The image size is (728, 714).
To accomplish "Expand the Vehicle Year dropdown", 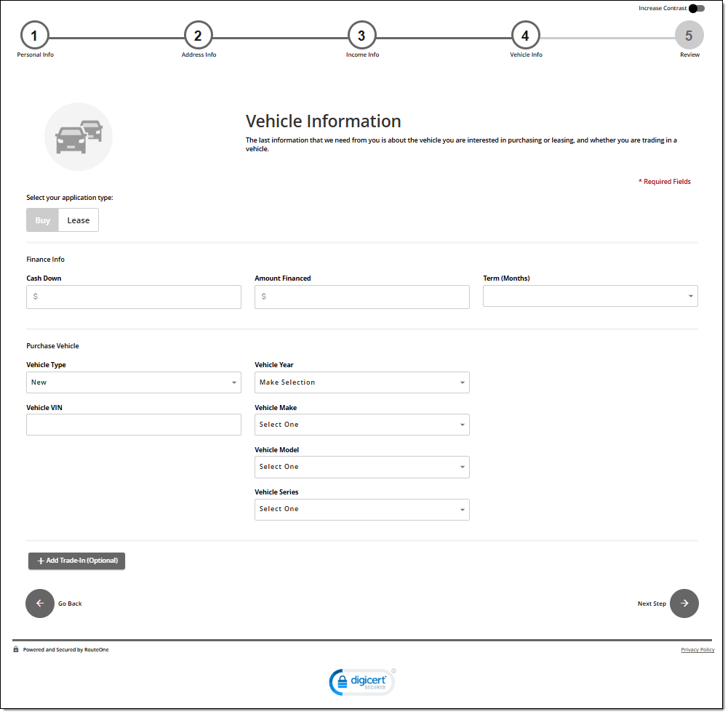I will pos(361,382).
